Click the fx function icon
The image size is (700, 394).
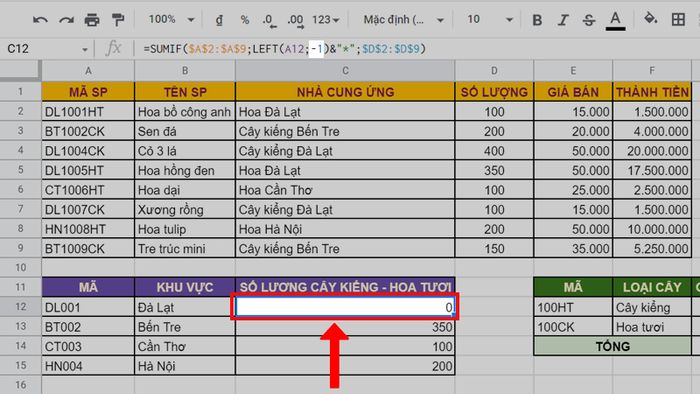pyautogui.click(x=113, y=48)
